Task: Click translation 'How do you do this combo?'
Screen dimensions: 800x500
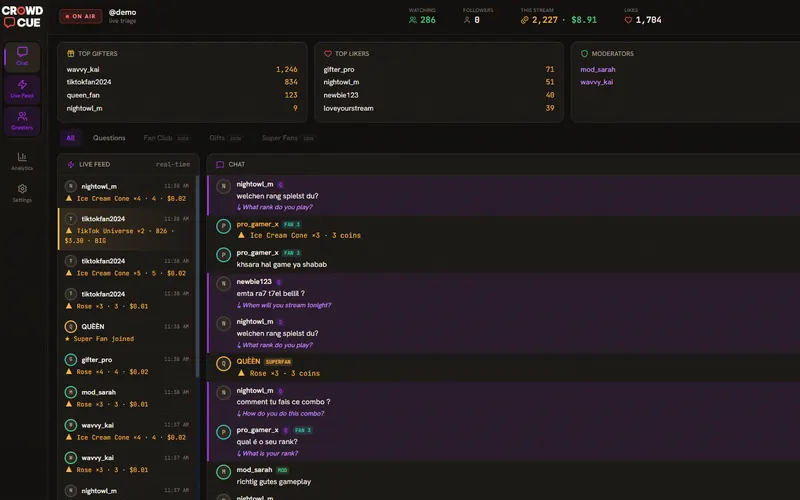Action: click(x=280, y=414)
